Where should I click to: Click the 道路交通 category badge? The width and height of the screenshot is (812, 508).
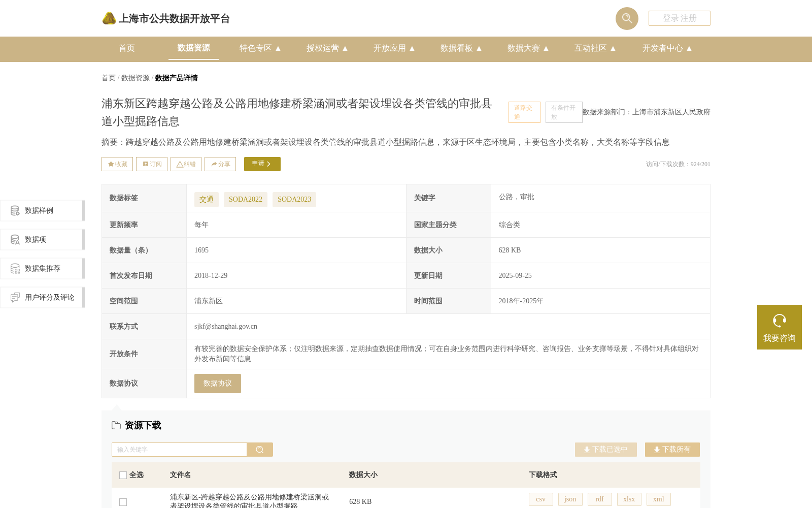(x=524, y=112)
